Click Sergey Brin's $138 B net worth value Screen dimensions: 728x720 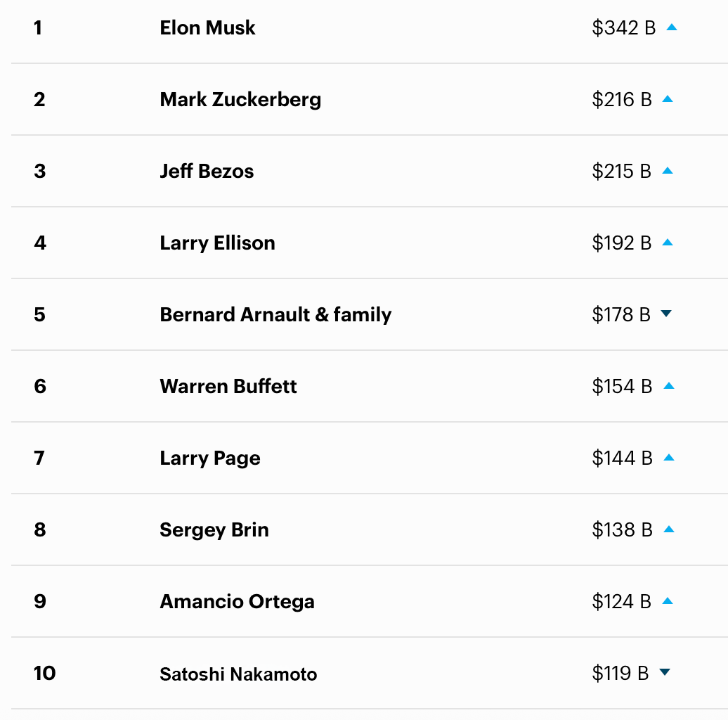tap(622, 530)
